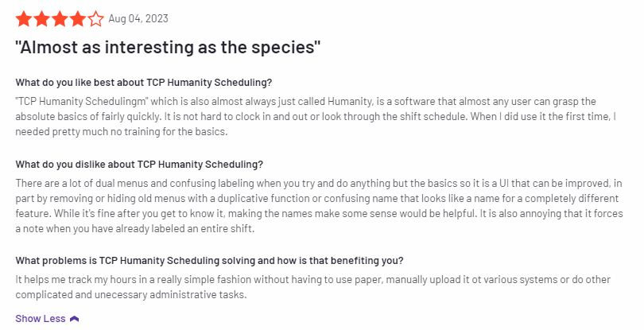Collapse the review with Show Less
The width and height of the screenshot is (644, 330).
pyautogui.click(x=41, y=319)
